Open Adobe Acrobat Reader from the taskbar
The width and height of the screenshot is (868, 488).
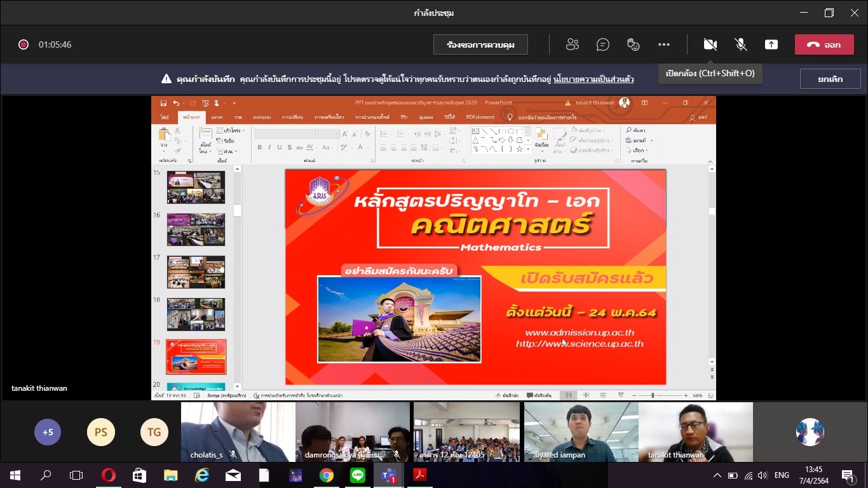(419, 475)
